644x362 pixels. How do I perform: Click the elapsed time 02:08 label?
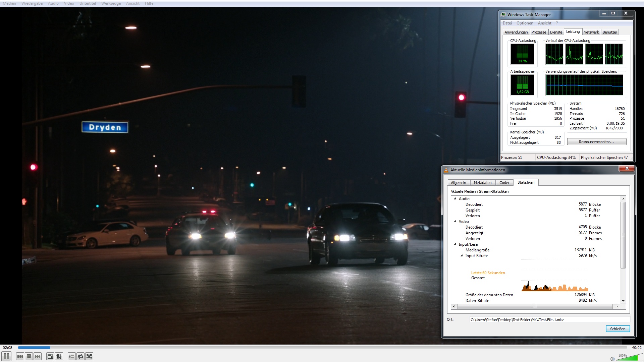8,348
